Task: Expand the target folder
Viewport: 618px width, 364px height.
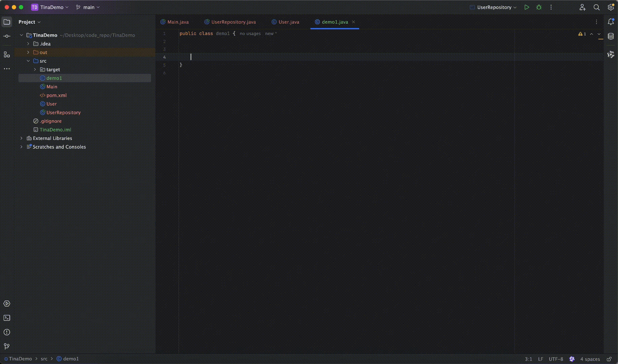Action: 35,69
